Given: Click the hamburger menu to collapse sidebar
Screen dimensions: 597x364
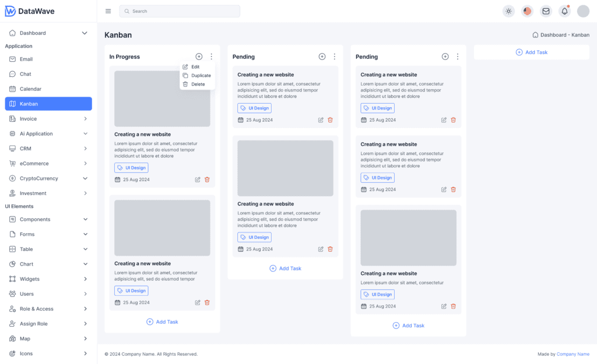Looking at the screenshot, I should 108,11.
